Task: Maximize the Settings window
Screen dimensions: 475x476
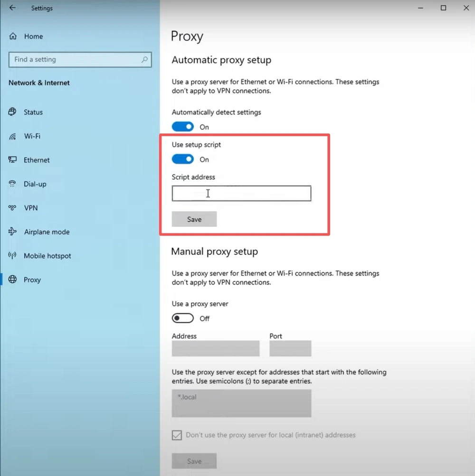Action: pyautogui.click(x=443, y=8)
